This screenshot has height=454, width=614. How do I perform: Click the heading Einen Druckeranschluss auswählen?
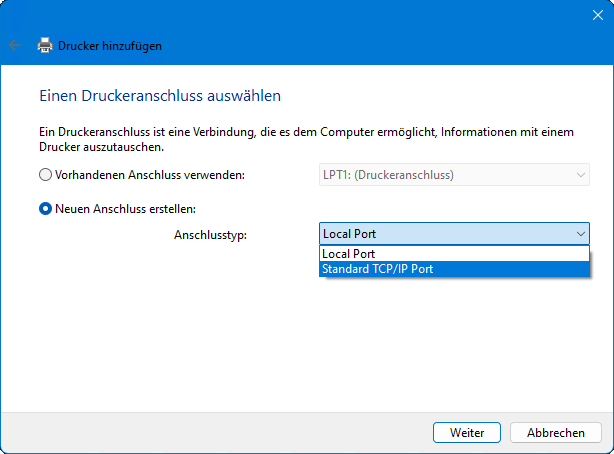(x=160, y=96)
